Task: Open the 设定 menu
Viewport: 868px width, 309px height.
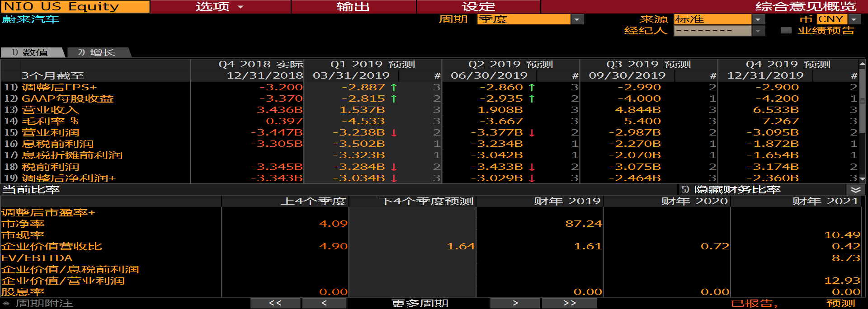Action: point(479,7)
